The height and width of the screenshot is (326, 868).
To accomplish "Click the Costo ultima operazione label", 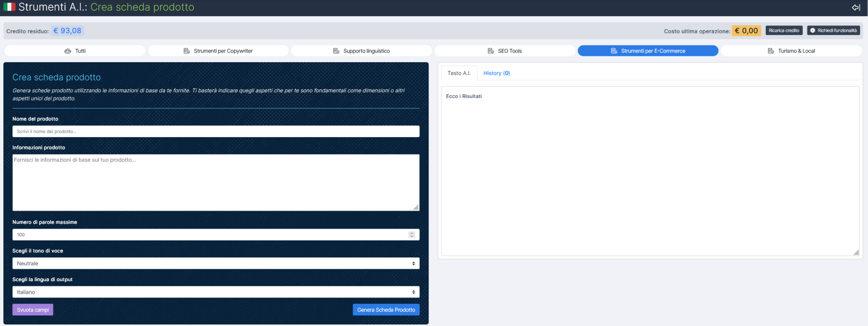I will click(x=697, y=31).
